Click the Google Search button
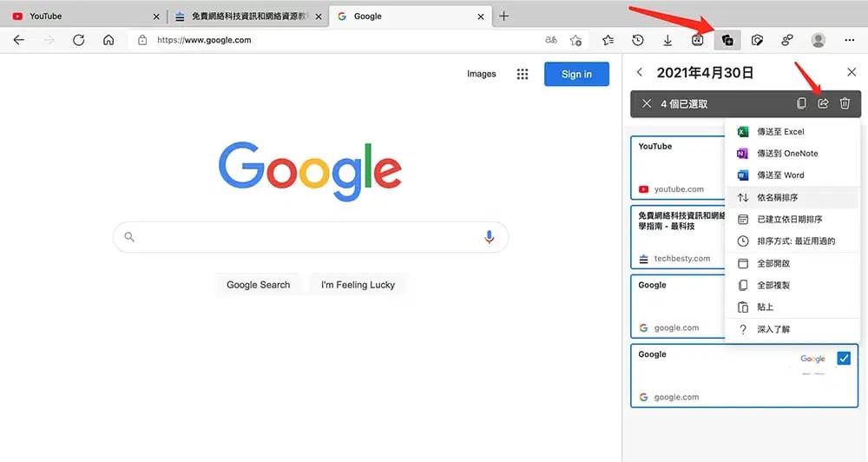 258,285
